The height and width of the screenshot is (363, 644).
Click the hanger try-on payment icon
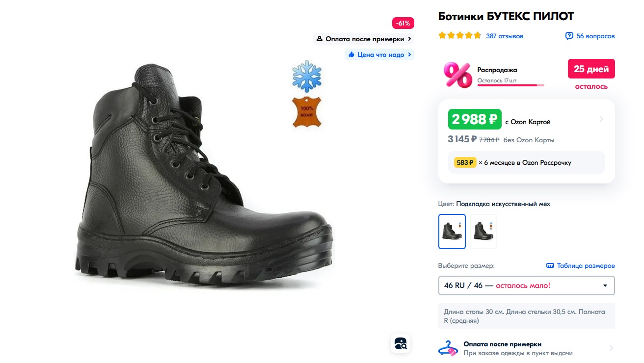pyautogui.click(x=448, y=348)
